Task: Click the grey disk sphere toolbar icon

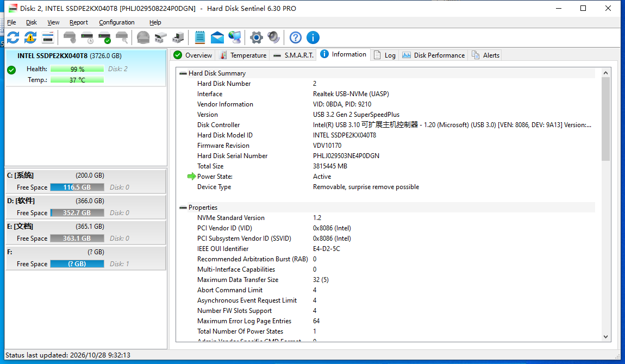Action: click(143, 38)
